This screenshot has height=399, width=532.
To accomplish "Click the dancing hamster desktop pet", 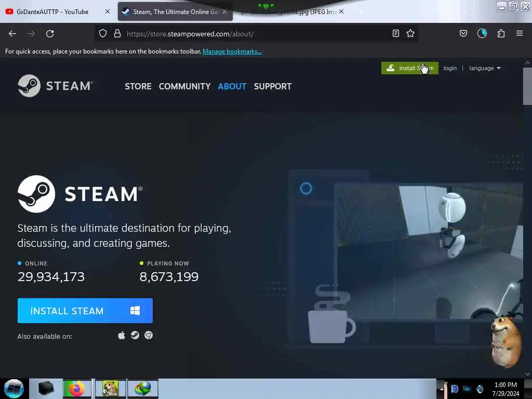I will pos(506,341).
